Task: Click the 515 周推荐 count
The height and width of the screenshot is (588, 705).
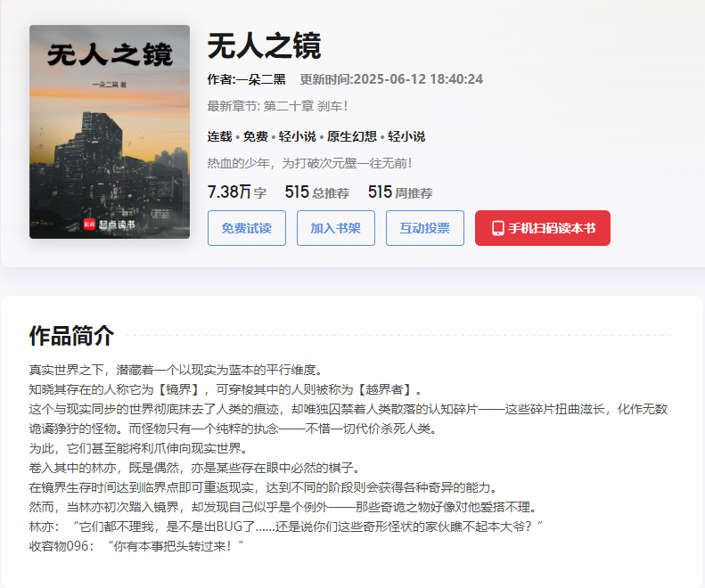Action: (399, 192)
